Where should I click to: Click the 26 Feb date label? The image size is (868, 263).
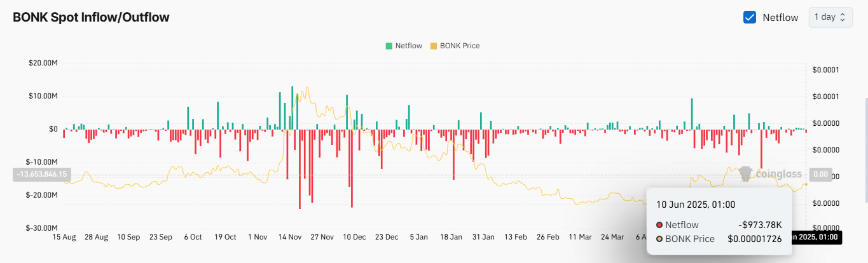click(548, 237)
